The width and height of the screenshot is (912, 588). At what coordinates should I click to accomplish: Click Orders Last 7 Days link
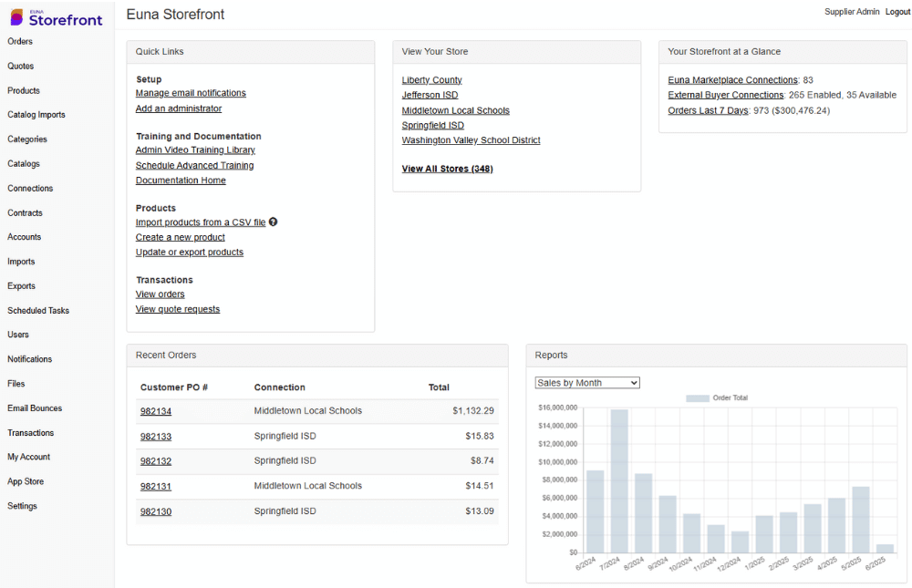[x=708, y=110]
